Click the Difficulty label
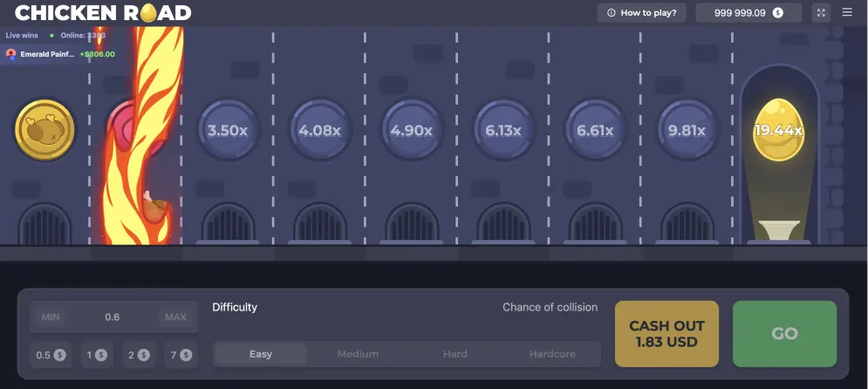Image resolution: width=868 pixels, height=389 pixels. pyautogui.click(x=235, y=307)
